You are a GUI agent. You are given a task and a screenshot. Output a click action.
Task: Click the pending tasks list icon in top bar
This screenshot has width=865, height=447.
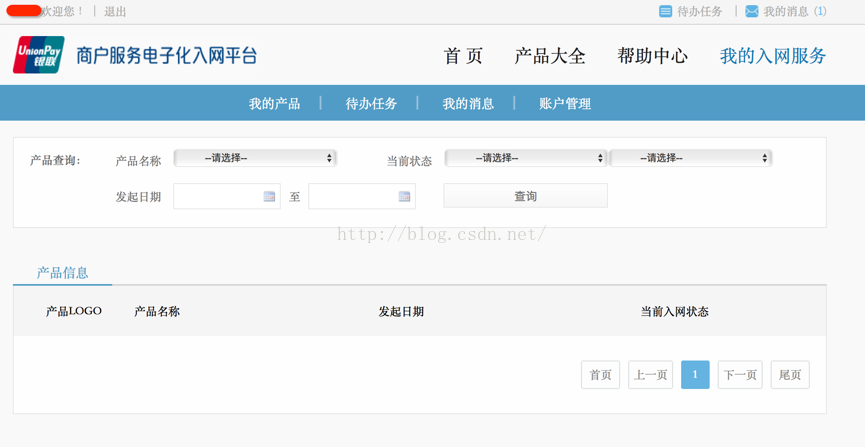click(666, 11)
